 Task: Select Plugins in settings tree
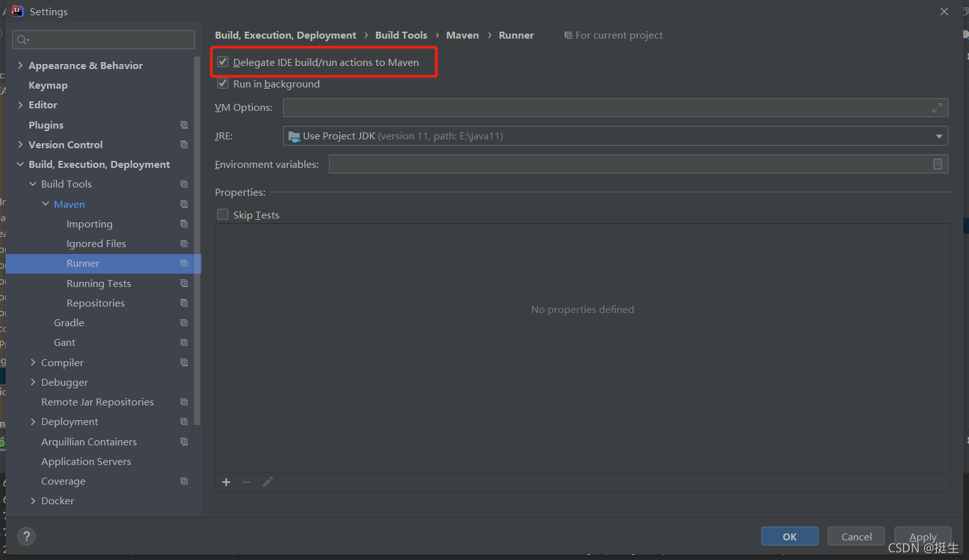pos(46,125)
